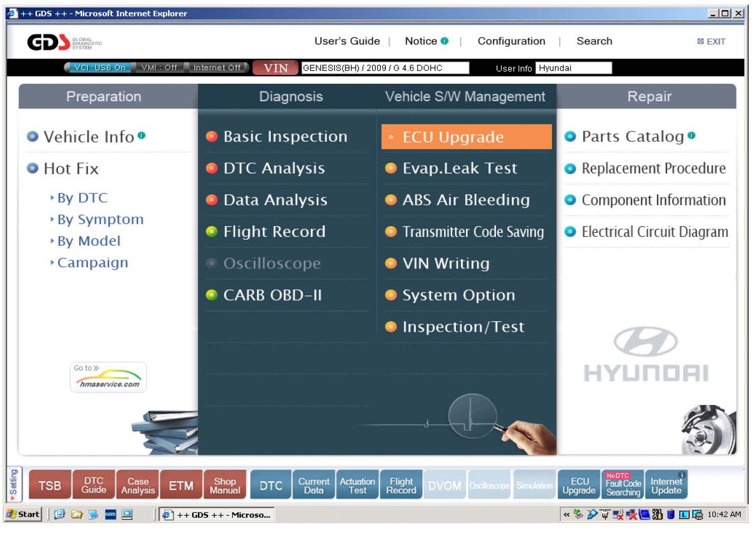Toggle the Internet Off status

click(x=216, y=67)
